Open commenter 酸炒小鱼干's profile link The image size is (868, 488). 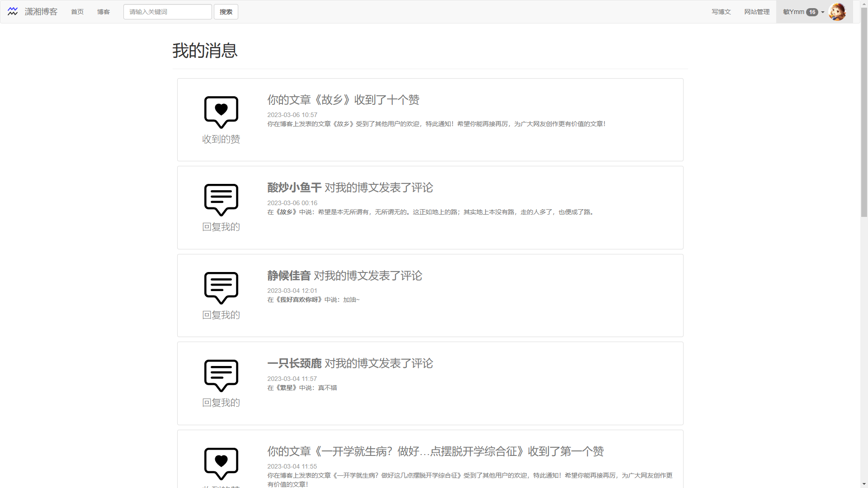[294, 188]
